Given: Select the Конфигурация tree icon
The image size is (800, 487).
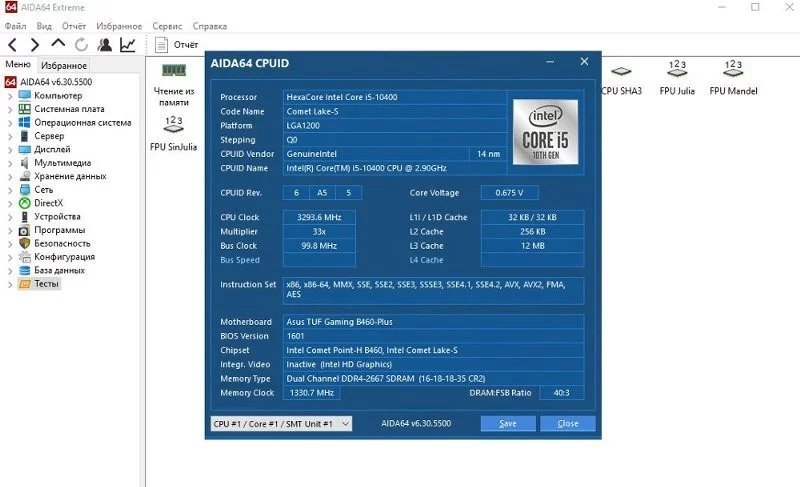Looking at the screenshot, I should click(24, 257).
